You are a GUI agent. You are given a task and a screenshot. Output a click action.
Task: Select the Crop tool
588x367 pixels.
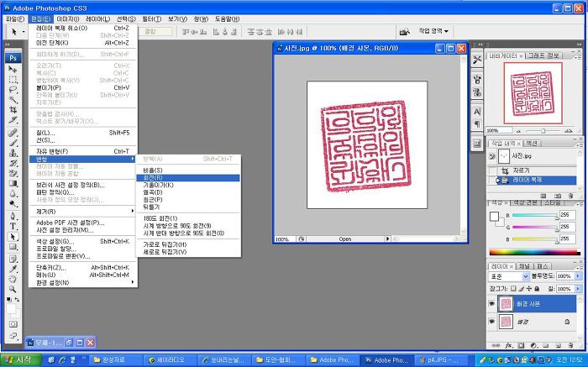(x=13, y=110)
